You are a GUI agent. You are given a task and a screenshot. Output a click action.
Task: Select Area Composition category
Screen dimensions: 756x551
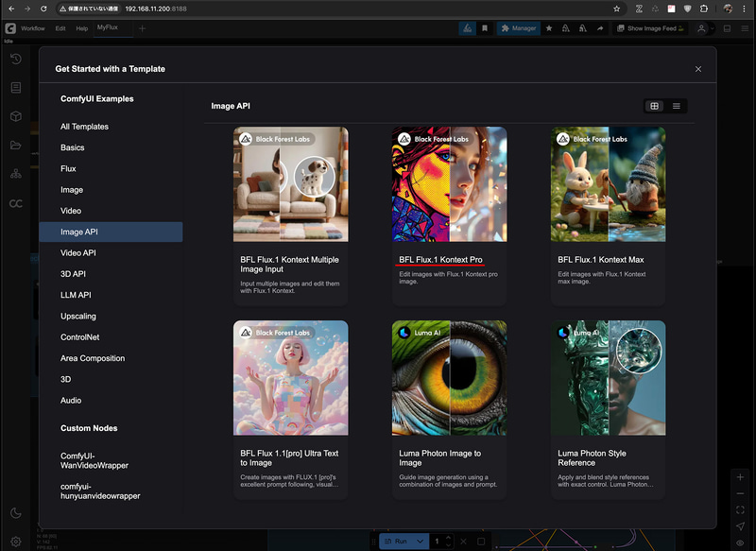111,358
